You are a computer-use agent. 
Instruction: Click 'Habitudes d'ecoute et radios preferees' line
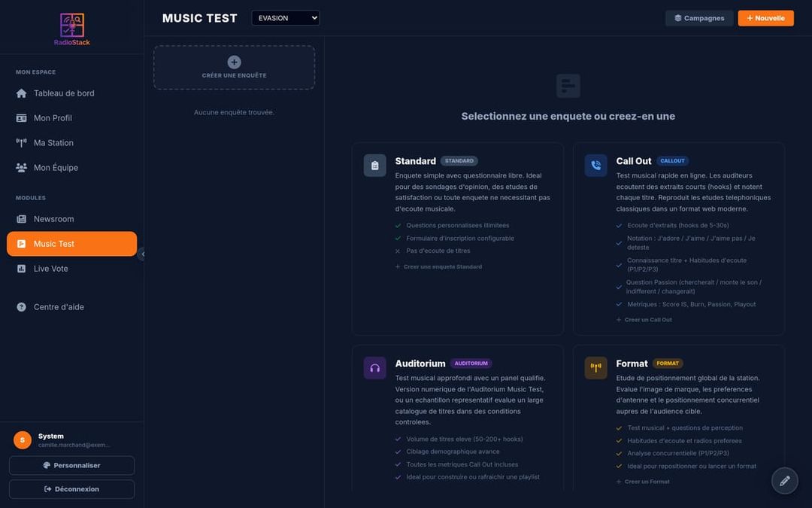[x=684, y=440]
